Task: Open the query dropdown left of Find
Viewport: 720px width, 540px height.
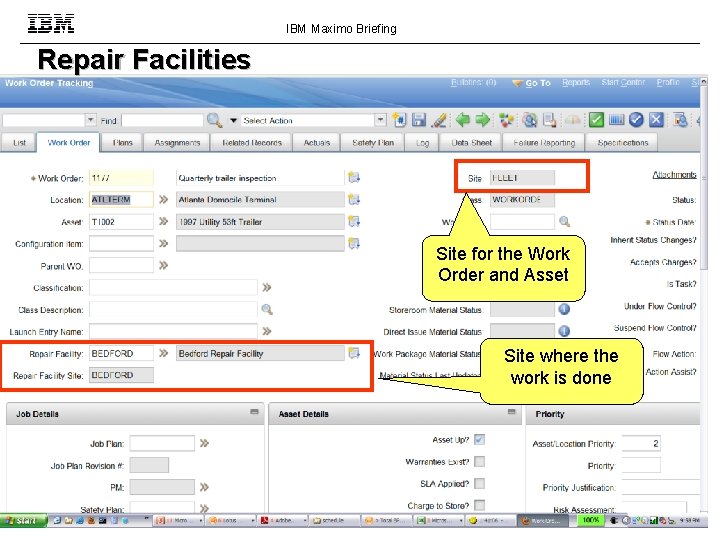Action: (91, 120)
